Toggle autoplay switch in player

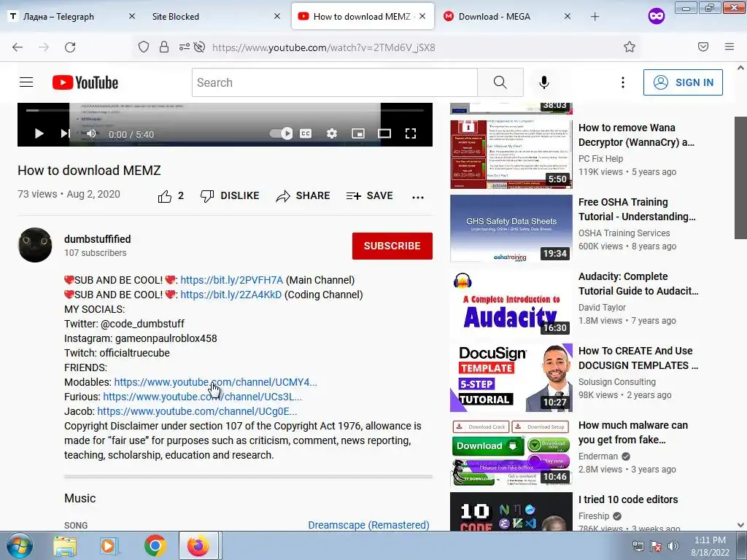pos(281,134)
